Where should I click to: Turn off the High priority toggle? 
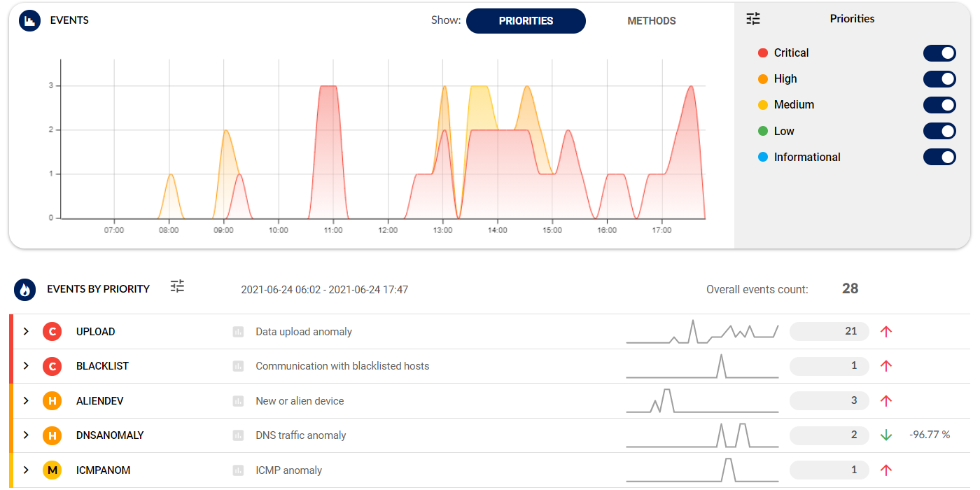tap(939, 79)
